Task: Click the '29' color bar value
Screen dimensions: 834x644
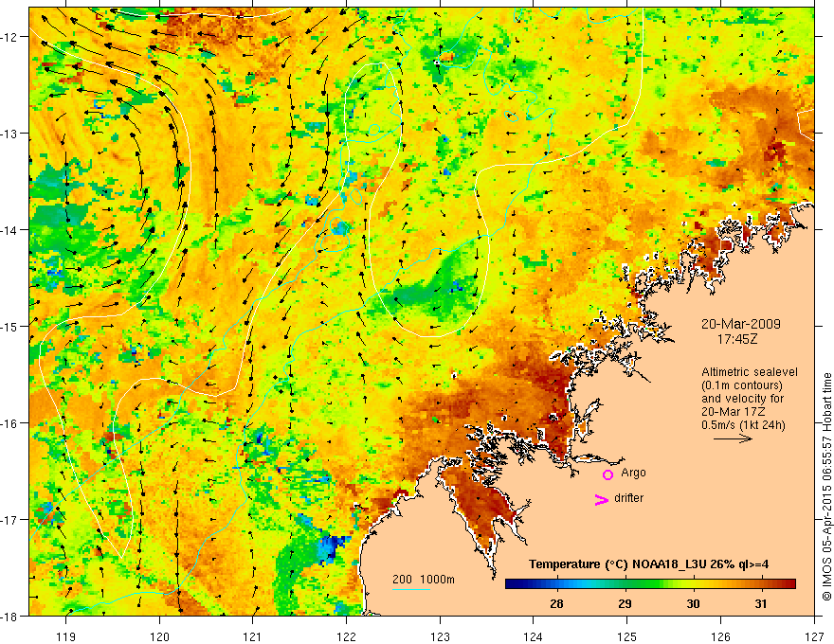Action: tap(625, 603)
